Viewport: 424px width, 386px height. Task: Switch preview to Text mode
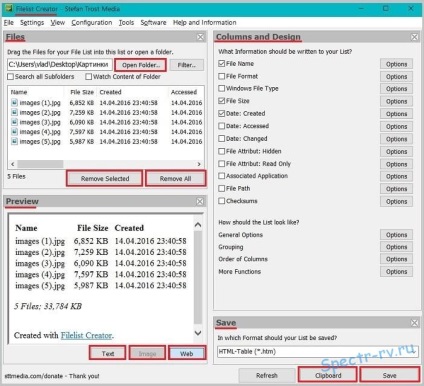coord(108,353)
